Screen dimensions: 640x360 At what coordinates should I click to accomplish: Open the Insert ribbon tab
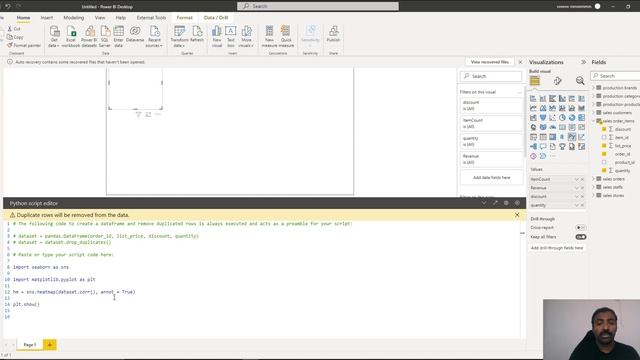point(47,18)
